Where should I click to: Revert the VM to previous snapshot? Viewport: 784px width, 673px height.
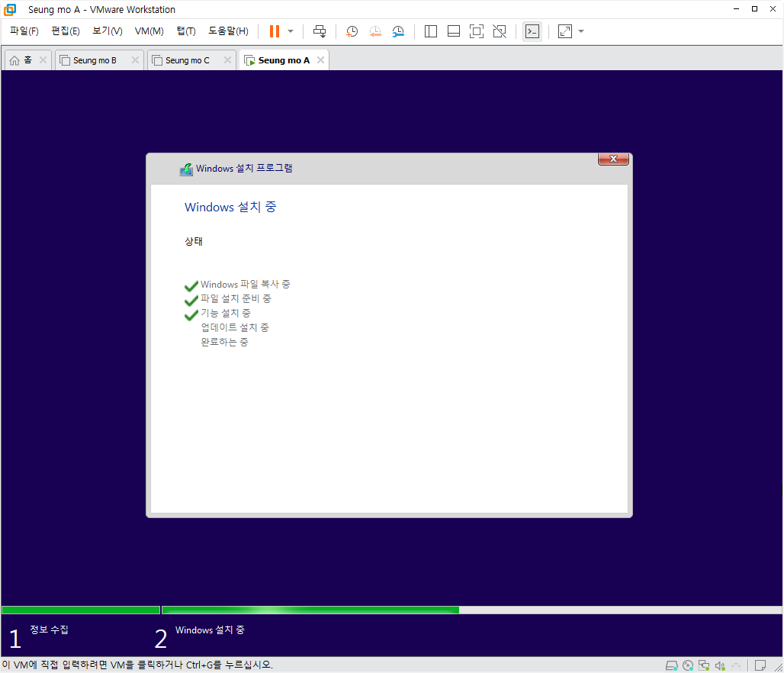click(x=375, y=31)
